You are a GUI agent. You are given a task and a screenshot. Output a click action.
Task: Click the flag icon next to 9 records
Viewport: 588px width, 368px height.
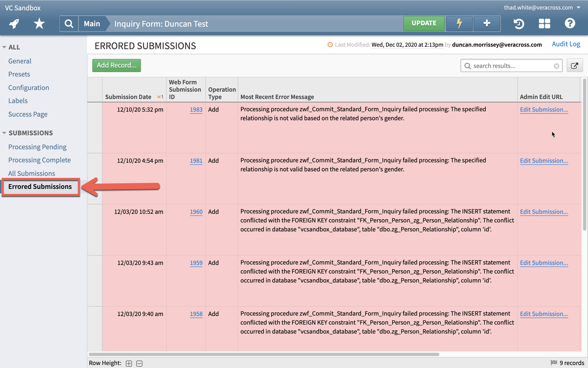554,363
